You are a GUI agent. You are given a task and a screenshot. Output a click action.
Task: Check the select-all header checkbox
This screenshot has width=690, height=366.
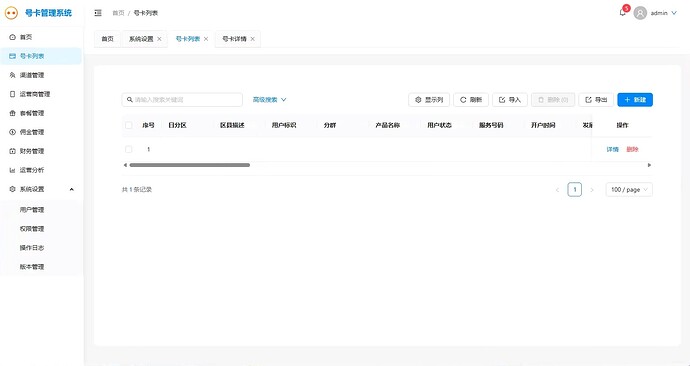point(128,125)
